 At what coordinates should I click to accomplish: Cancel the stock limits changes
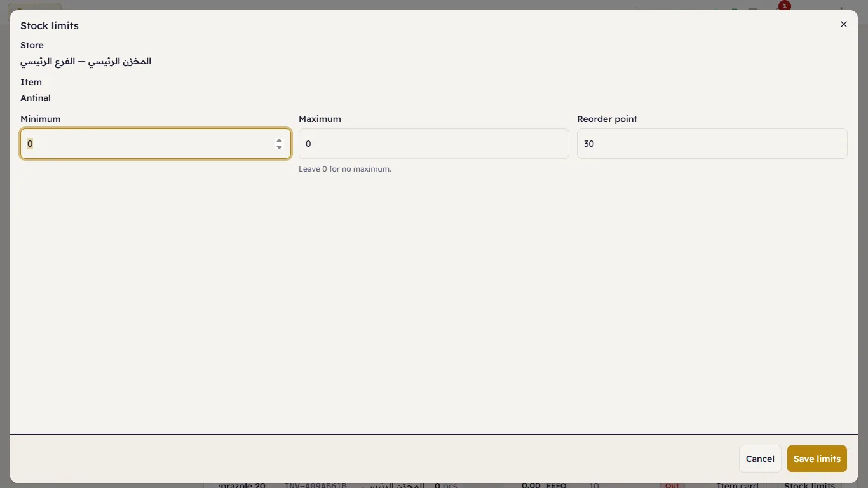[760, 459]
